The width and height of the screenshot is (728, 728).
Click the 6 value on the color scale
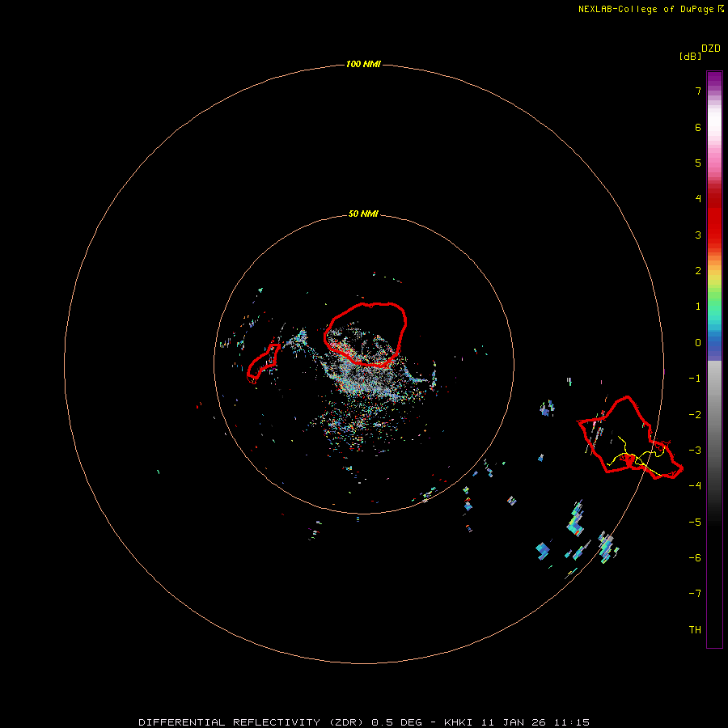point(698,127)
